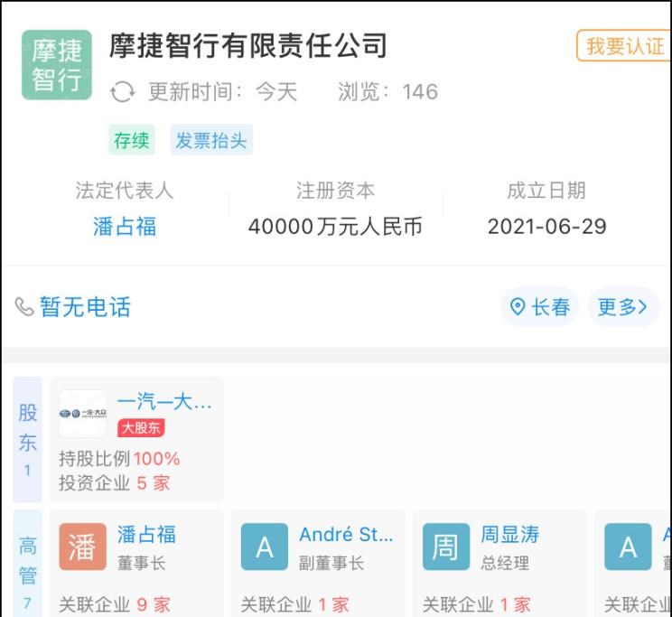Tap André St... avatar icon

coord(265,547)
